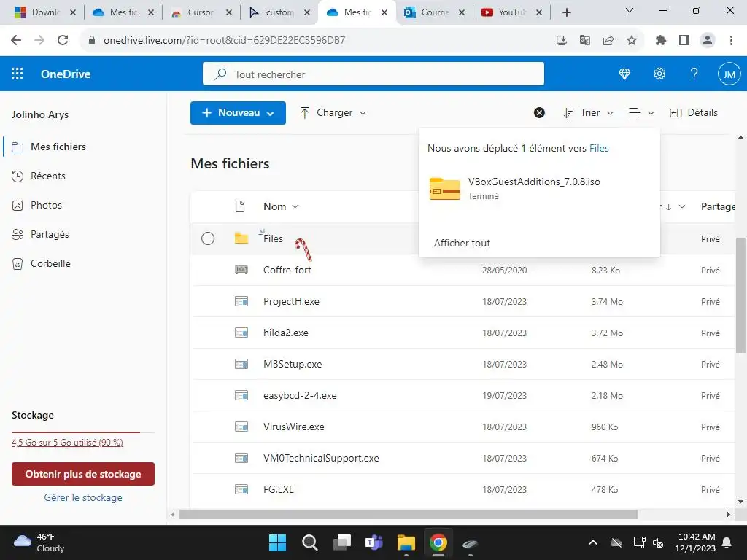Open Partagés in sidebar
This screenshot has width=747, height=560.
coord(50,234)
